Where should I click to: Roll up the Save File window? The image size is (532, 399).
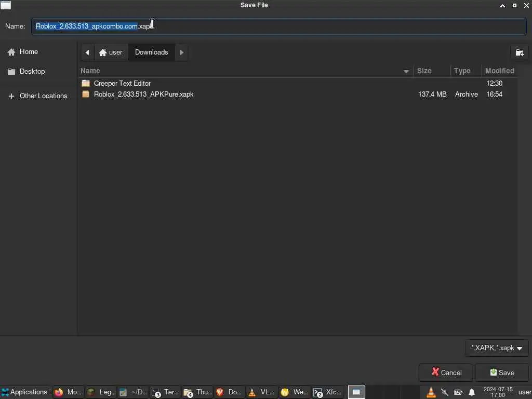point(502,5)
